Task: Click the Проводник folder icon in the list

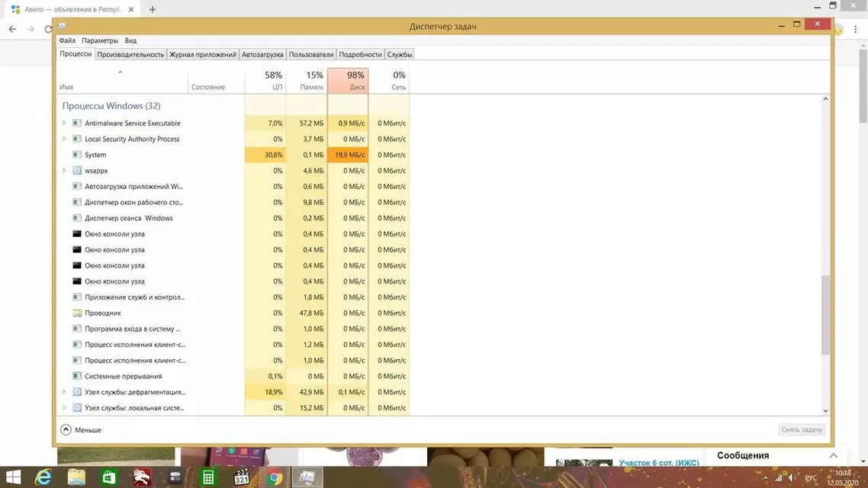Action: (x=77, y=313)
